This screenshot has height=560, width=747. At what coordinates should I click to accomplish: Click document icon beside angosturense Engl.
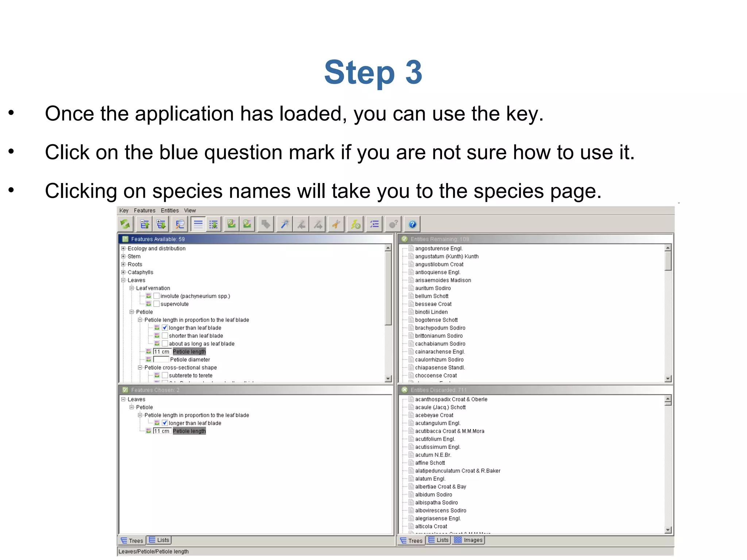pos(411,248)
